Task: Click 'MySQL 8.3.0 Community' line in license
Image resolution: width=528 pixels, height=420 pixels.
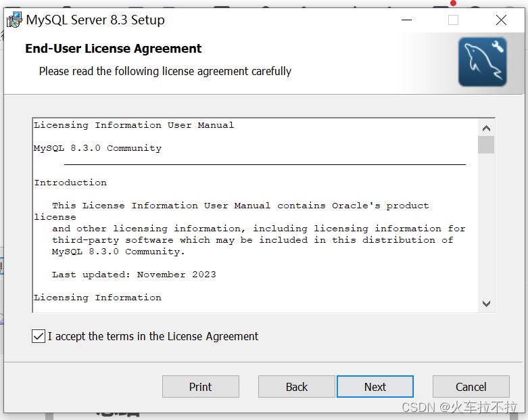Action: (97, 148)
